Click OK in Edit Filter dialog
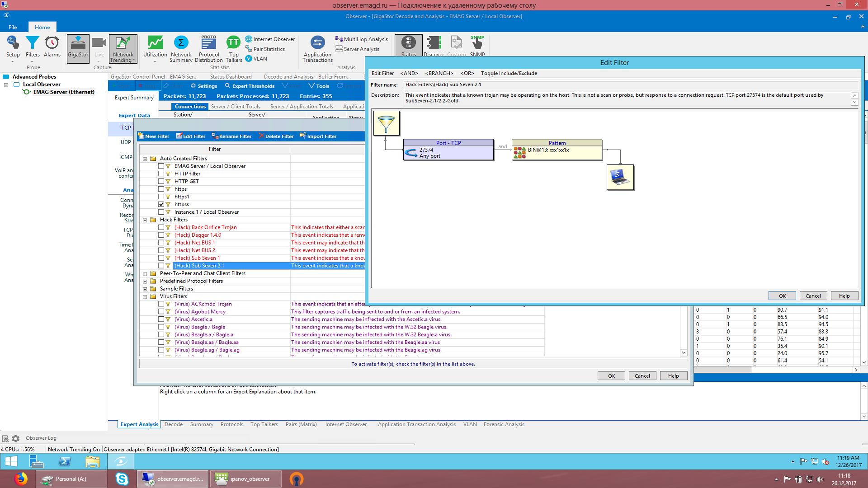Viewport: 868px width, 488px height. 782,296
